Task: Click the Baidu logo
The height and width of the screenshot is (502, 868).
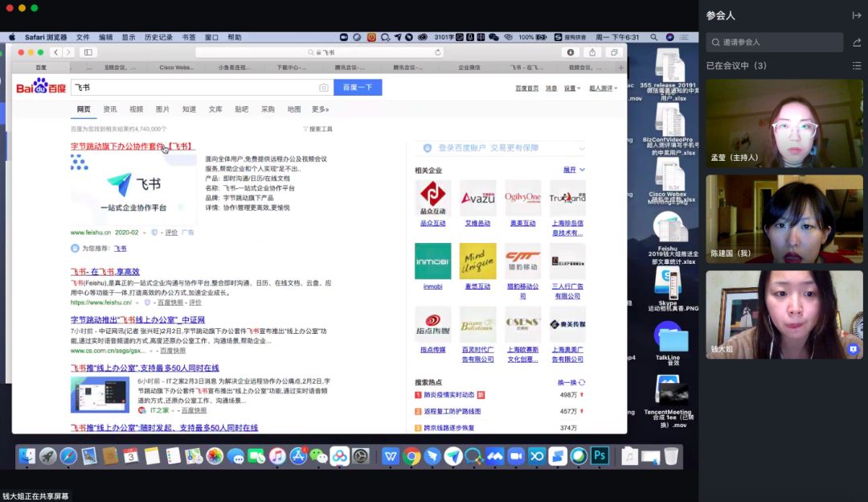Action: click(x=40, y=87)
